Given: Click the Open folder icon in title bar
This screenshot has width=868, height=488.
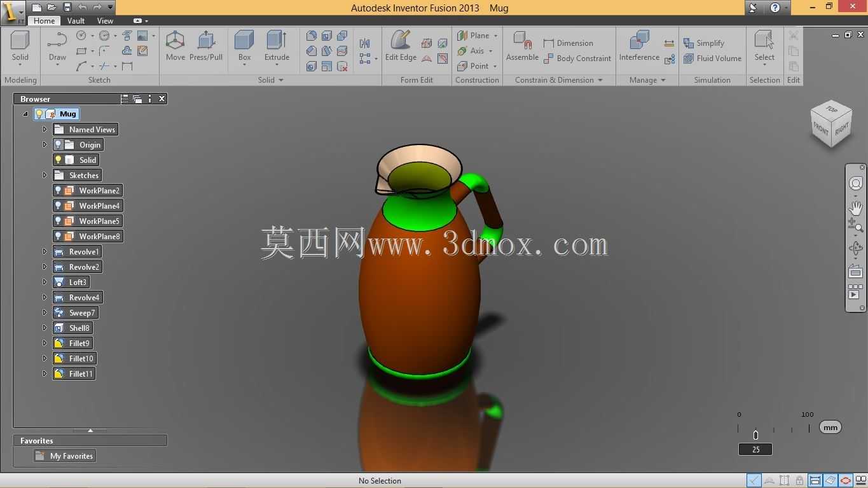Looking at the screenshot, I should [x=52, y=8].
